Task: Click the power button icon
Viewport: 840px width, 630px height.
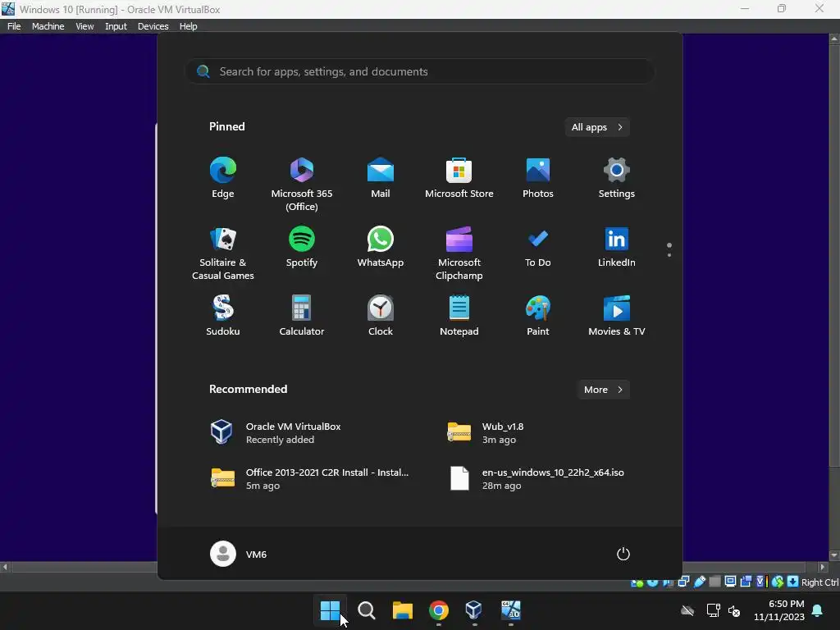Action: (x=623, y=554)
